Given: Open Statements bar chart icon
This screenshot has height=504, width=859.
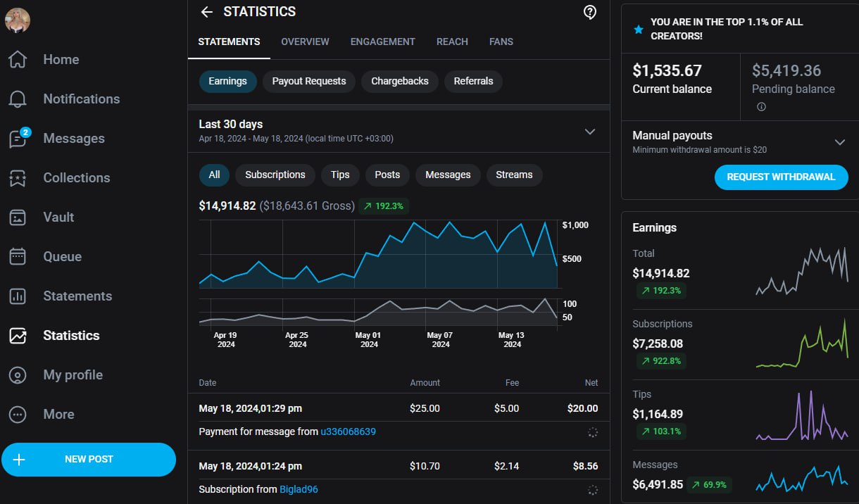Looking at the screenshot, I should 18,296.
